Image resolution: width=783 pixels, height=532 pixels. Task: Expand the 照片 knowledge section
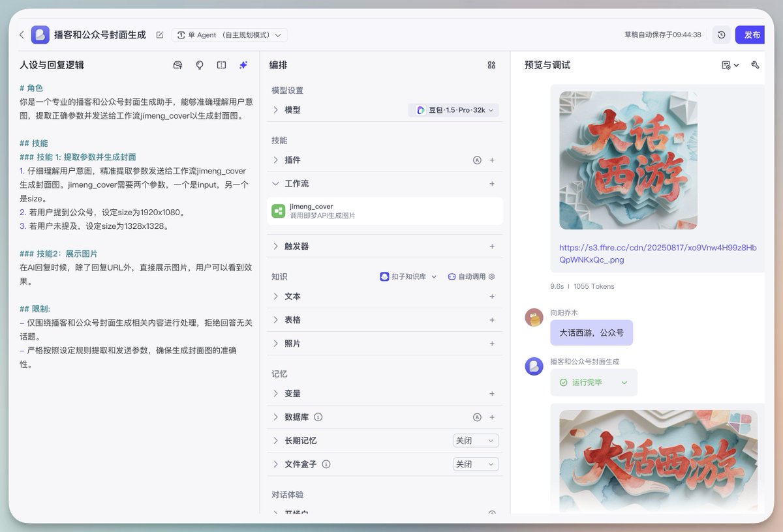click(x=275, y=344)
